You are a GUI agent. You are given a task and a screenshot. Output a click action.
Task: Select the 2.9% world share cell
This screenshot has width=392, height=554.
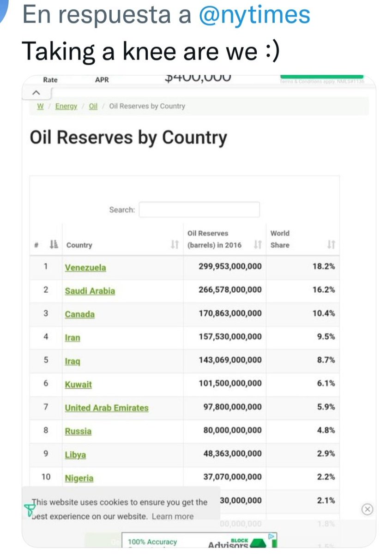tap(326, 453)
